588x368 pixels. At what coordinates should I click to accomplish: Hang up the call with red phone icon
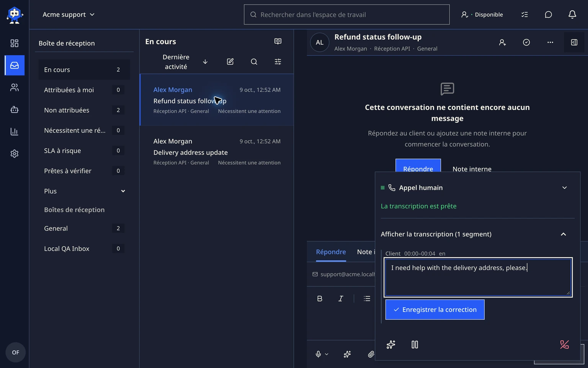564,345
